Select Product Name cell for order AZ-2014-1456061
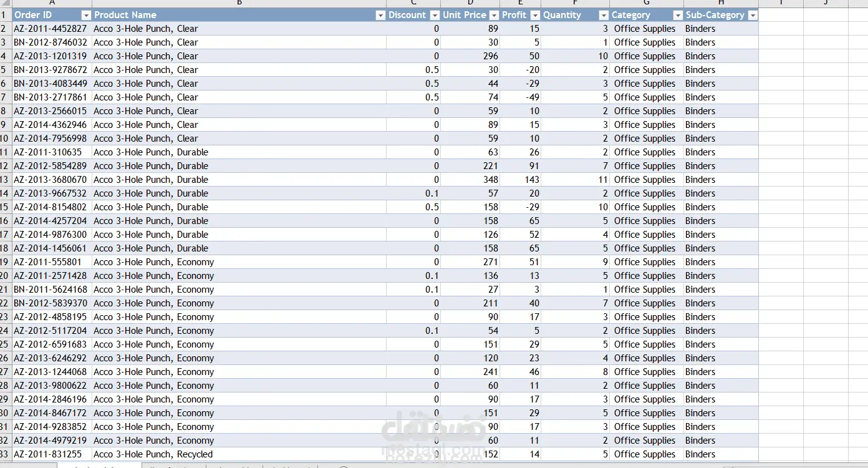 click(239, 248)
